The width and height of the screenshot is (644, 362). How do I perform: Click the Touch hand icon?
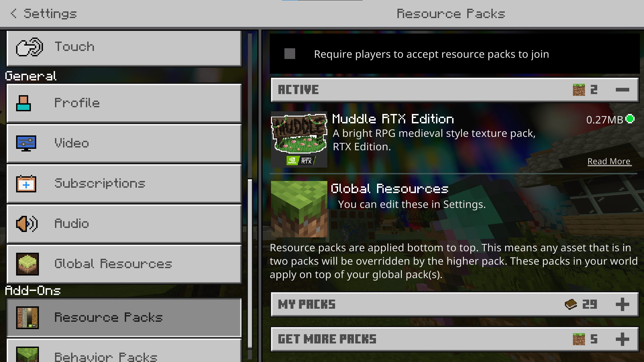coord(30,47)
